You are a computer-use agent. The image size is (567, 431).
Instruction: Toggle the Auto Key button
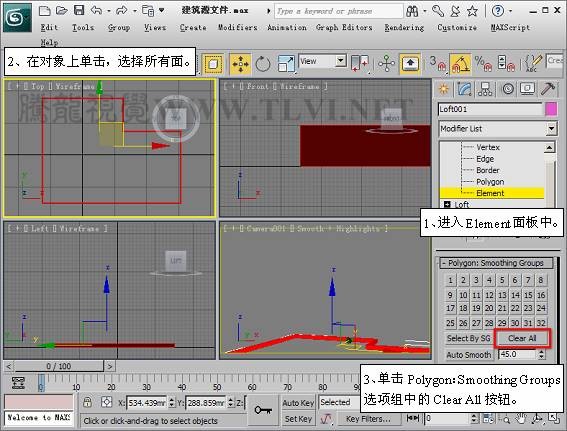click(298, 403)
